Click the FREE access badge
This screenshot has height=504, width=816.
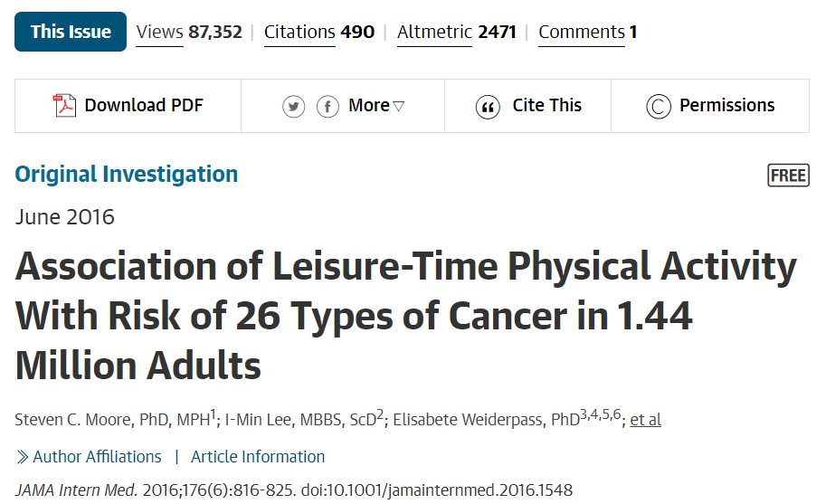tap(789, 175)
